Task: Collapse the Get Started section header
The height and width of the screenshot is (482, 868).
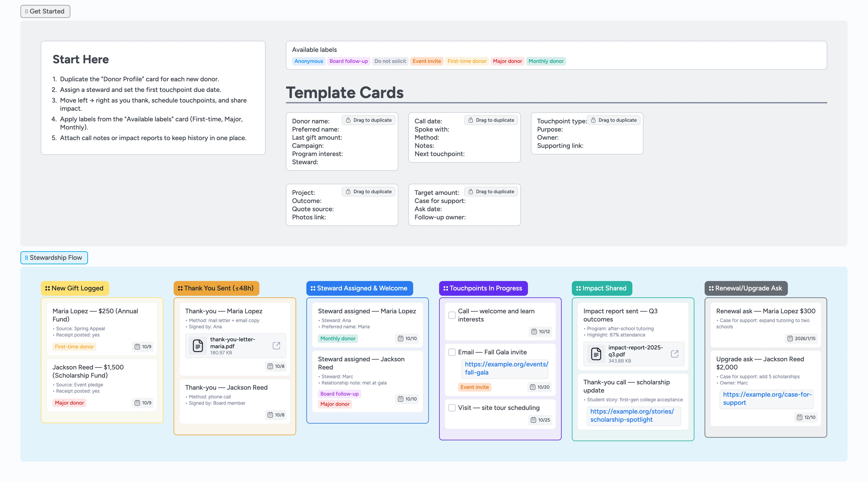Action: tap(45, 11)
